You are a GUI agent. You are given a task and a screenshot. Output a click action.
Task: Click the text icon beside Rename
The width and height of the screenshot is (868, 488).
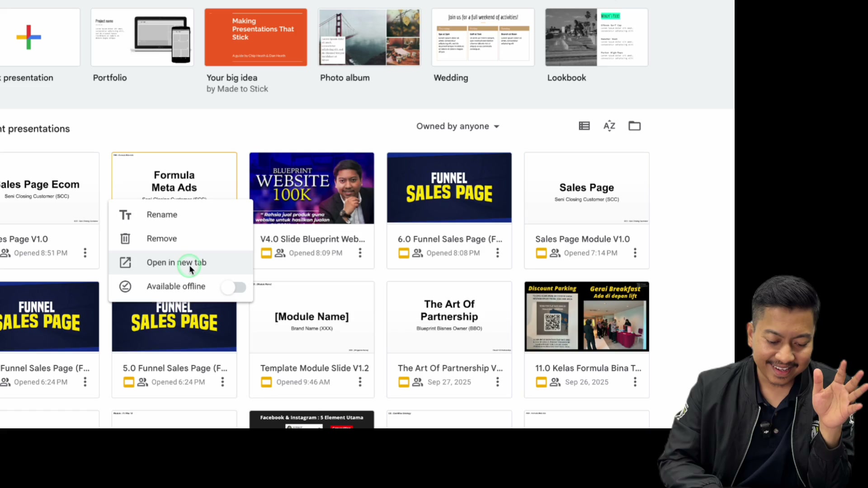coord(125,215)
